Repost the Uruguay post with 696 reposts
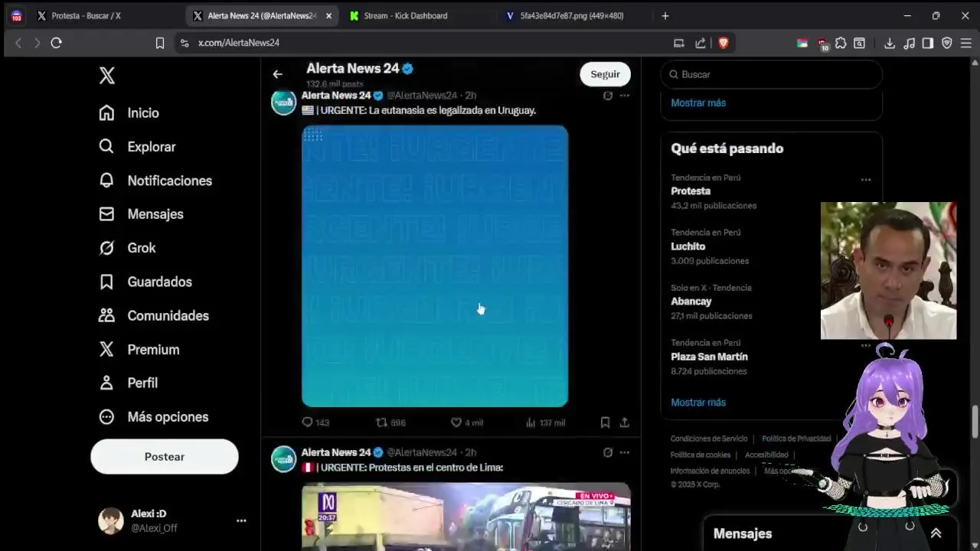Screen dimensions: 980x551 point(390,422)
